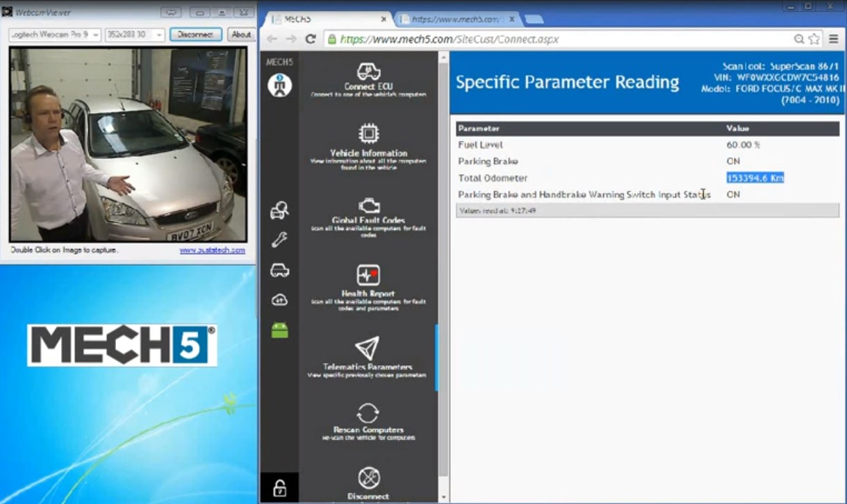The height and width of the screenshot is (504, 847).
Task: Click the MECH5 menu vertical scrollbar
Action: tap(445, 271)
